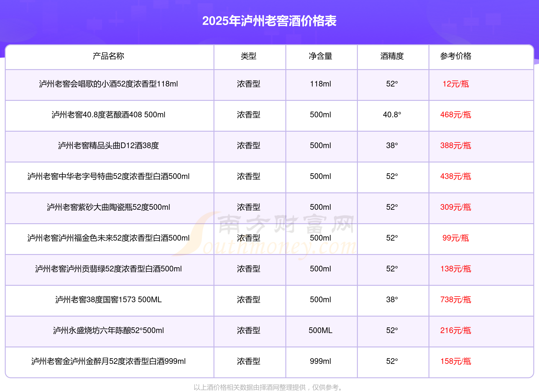Click the footer note 以上酒价格相关数据由择酒网整理提供
The image size is (539, 392).
(x=250, y=388)
